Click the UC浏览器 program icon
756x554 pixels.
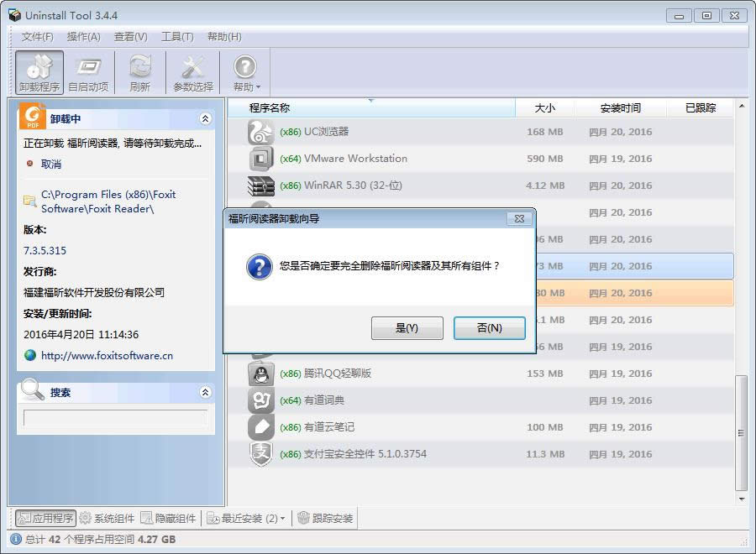pyautogui.click(x=261, y=132)
